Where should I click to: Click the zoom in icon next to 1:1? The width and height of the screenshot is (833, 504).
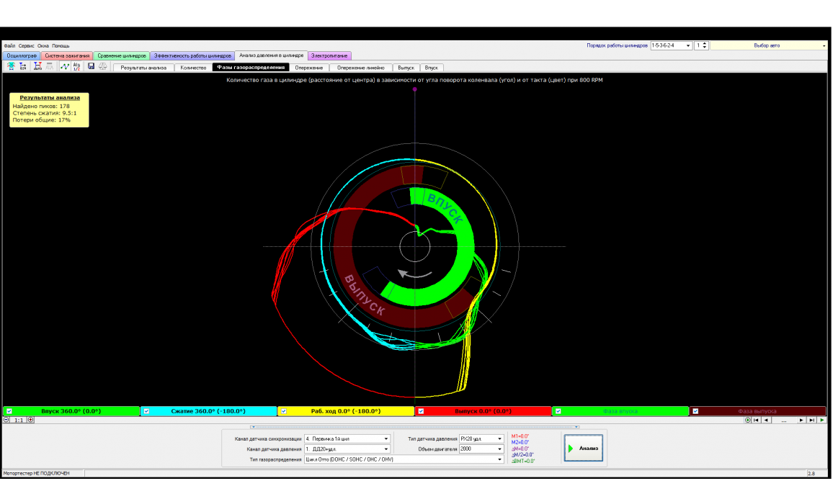(30, 420)
